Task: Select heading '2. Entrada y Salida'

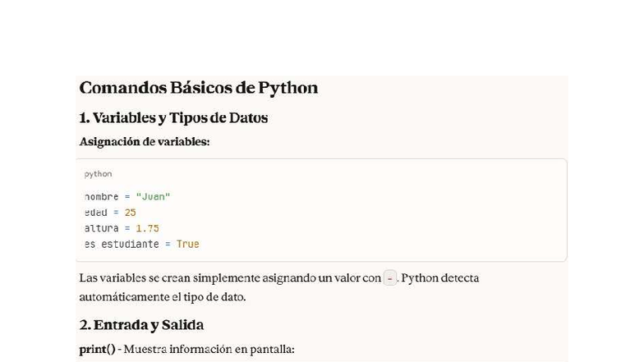Action: point(141,325)
